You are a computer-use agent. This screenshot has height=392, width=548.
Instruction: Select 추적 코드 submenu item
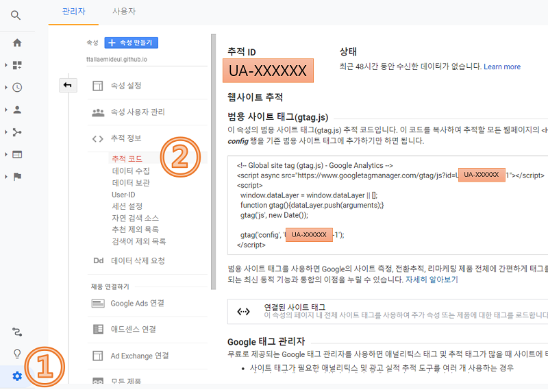click(127, 159)
